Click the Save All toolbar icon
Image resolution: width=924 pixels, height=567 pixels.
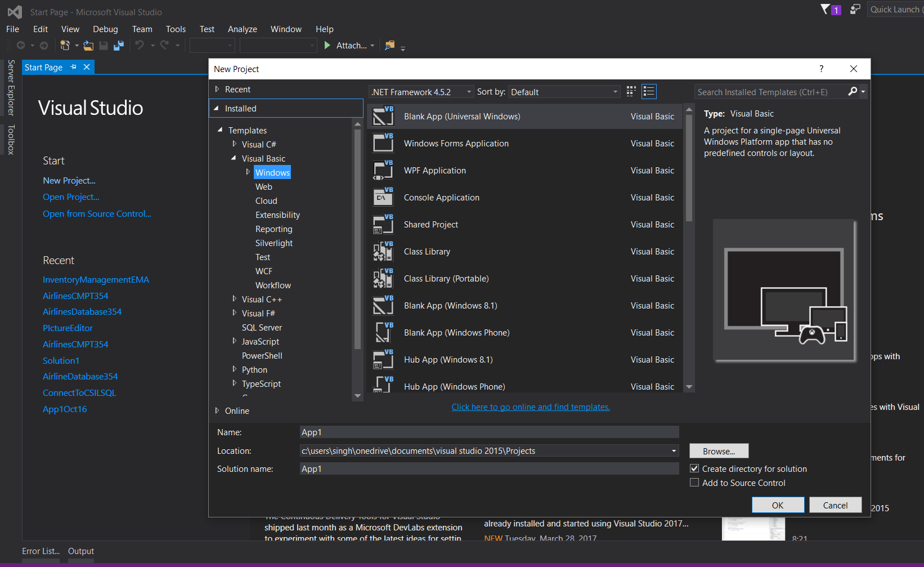point(119,46)
